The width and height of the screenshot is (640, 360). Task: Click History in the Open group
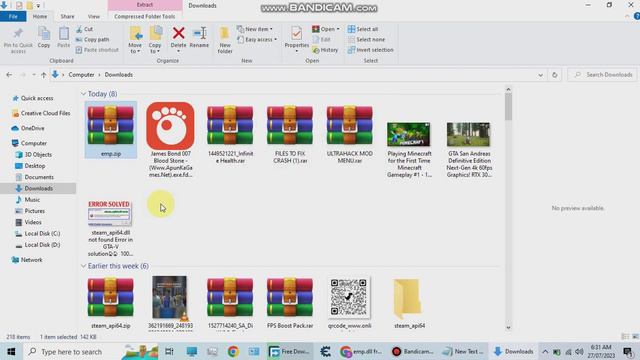tap(325, 50)
